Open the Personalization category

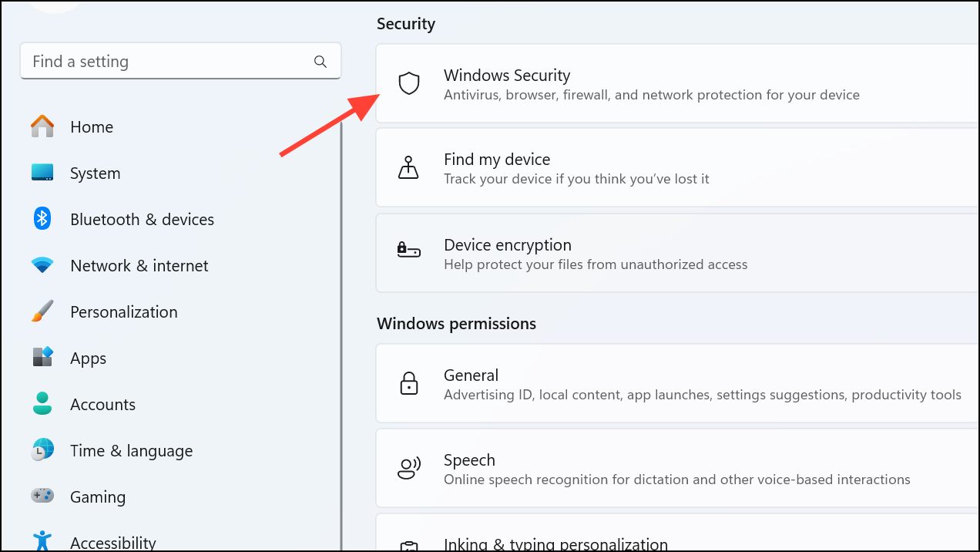[x=124, y=312]
